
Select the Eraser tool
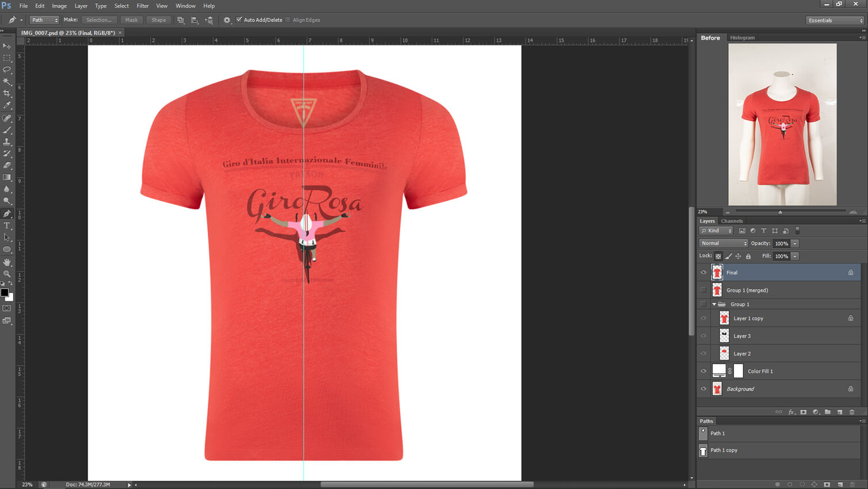[7, 166]
